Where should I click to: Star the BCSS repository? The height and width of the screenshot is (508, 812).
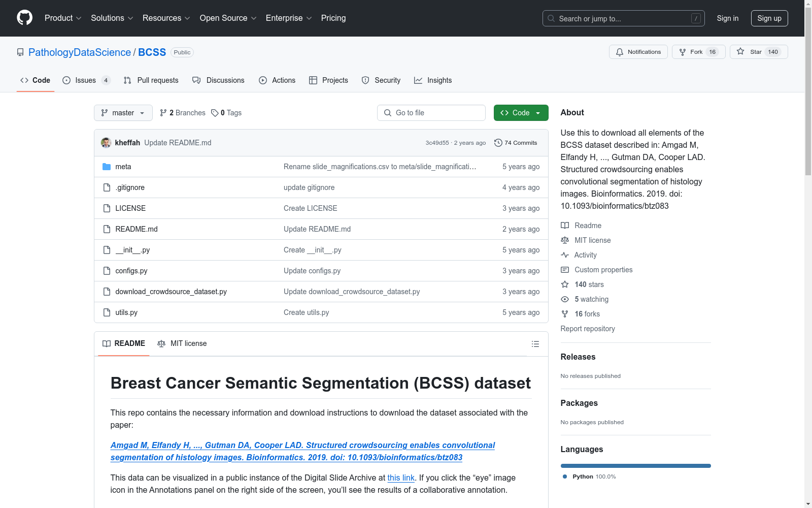(759, 52)
